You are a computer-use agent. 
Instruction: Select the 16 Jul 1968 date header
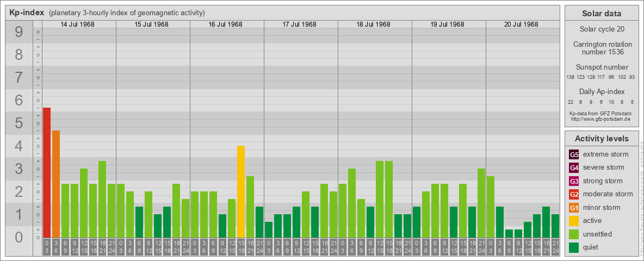pos(226,24)
